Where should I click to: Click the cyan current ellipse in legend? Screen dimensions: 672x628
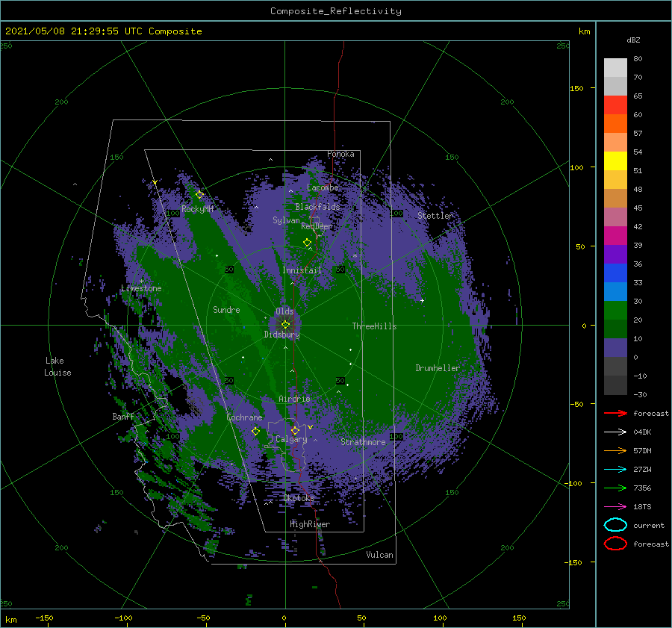[x=615, y=525]
